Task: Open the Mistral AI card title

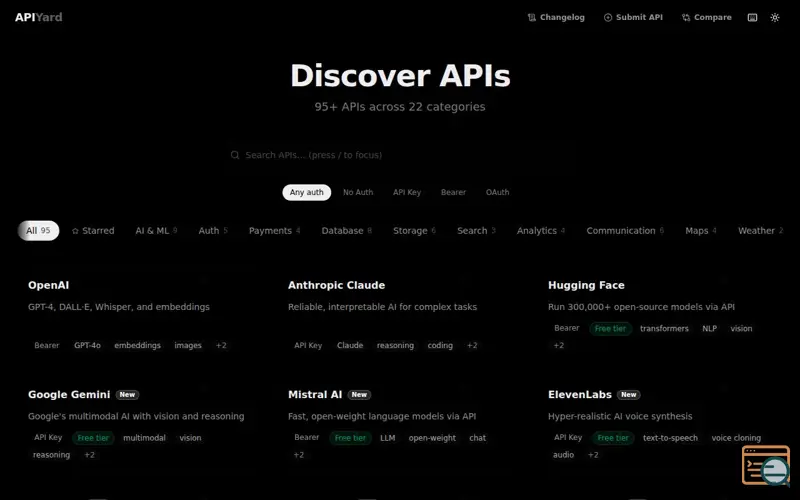Action: click(315, 394)
